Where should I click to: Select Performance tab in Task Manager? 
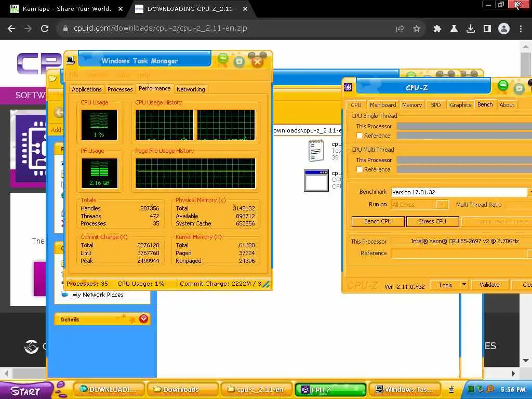tap(155, 88)
